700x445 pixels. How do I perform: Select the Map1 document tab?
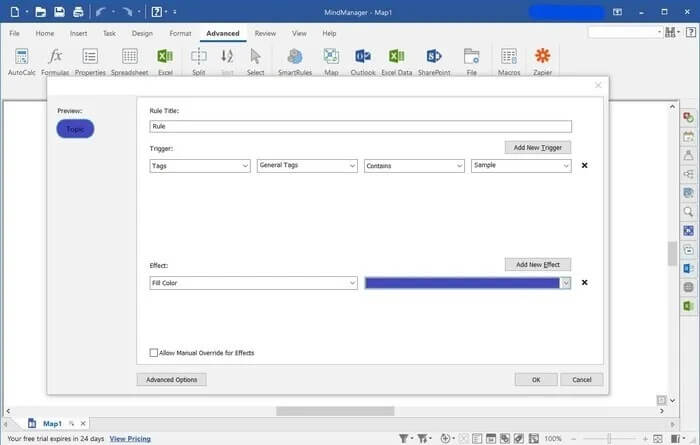[52, 423]
